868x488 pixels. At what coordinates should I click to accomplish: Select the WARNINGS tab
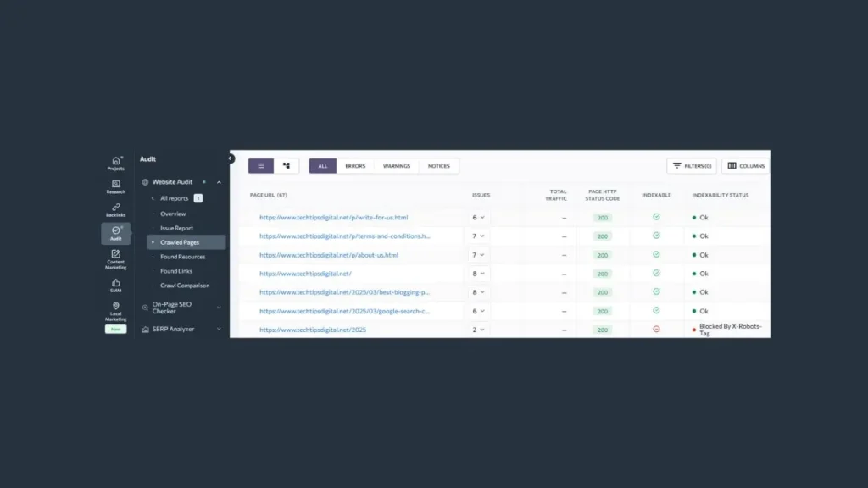click(x=397, y=166)
